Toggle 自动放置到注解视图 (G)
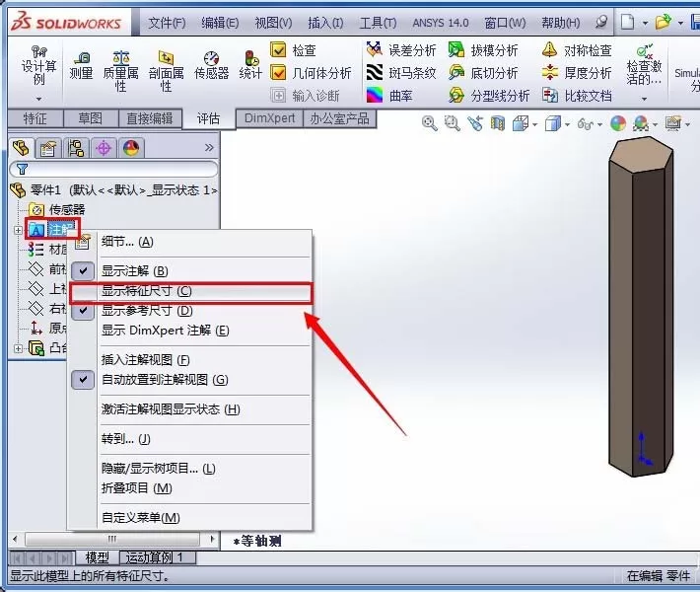The image size is (700, 592). click(x=83, y=379)
